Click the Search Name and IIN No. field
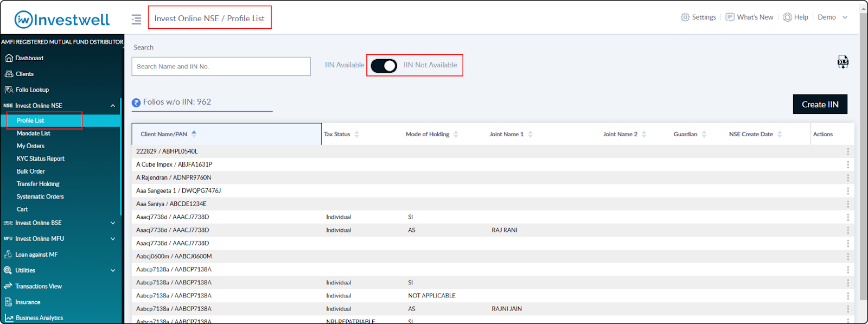The width and height of the screenshot is (868, 324). pos(221,67)
